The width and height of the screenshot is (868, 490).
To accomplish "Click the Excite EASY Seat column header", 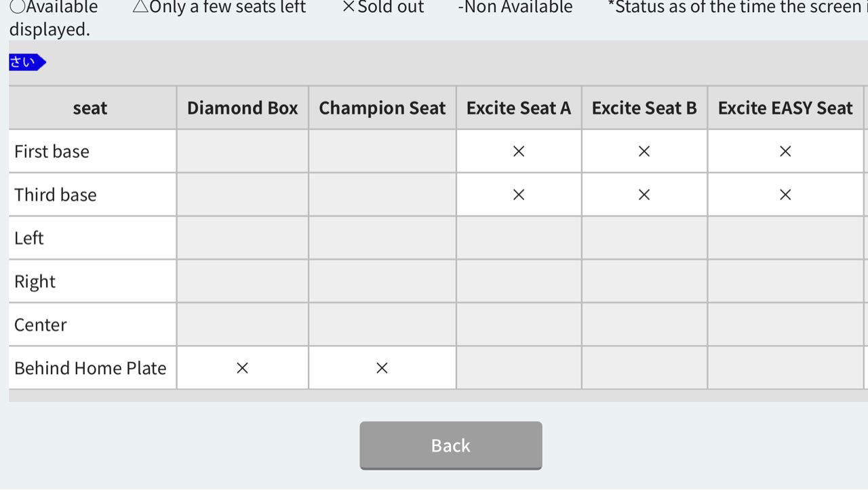I will pos(785,108).
